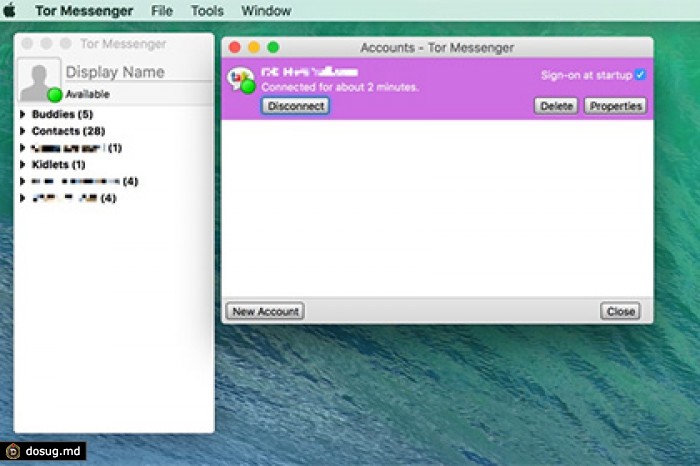
Task: Zoom the Accounts window with green button
Action: 273,47
